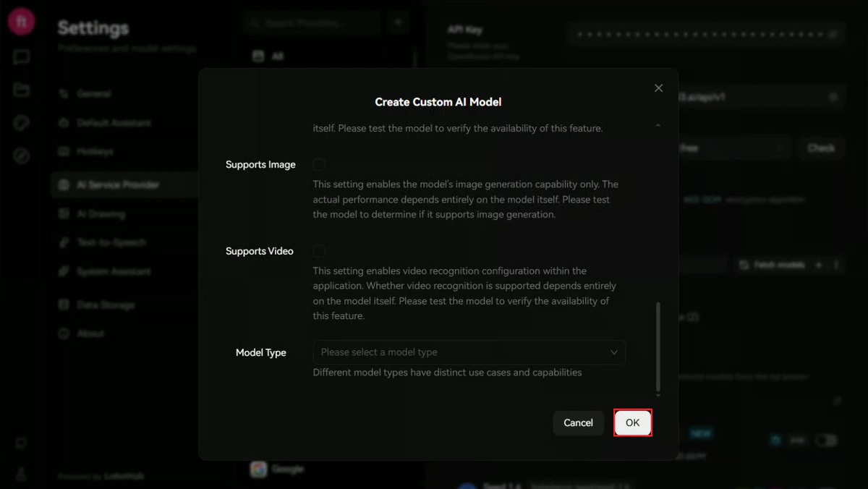Viewport: 868px width, 489px height.
Task: Click the dialog's vertical scrollbar thumb
Action: point(658,346)
